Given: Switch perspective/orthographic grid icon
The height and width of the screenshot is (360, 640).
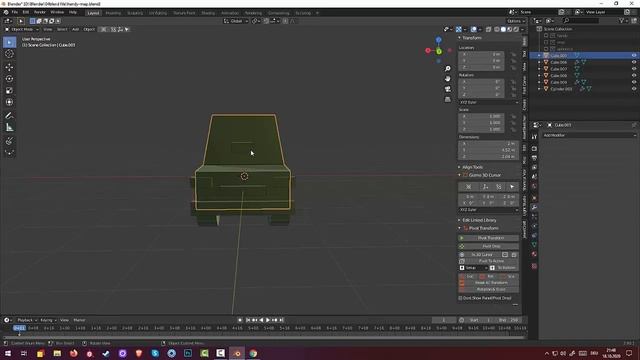Looking at the screenshot, I should click(x=448, y=99).
